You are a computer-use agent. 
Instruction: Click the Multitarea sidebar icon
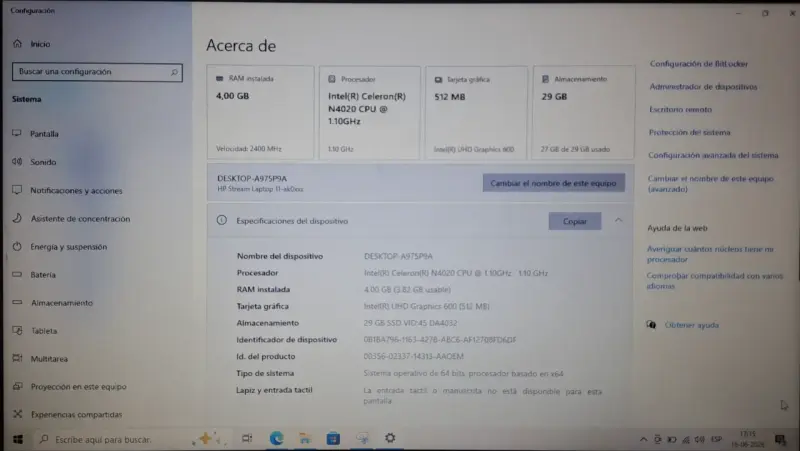(17, 358)
